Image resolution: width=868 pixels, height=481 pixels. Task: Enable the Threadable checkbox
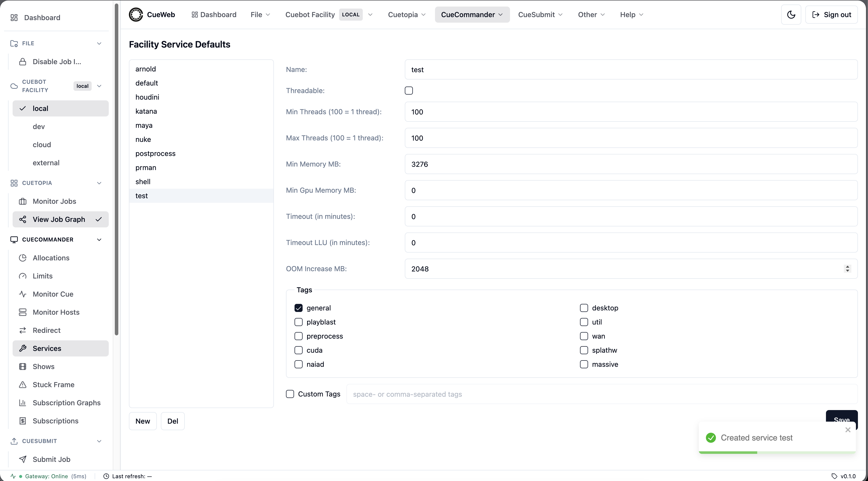(x=409, y=91)
